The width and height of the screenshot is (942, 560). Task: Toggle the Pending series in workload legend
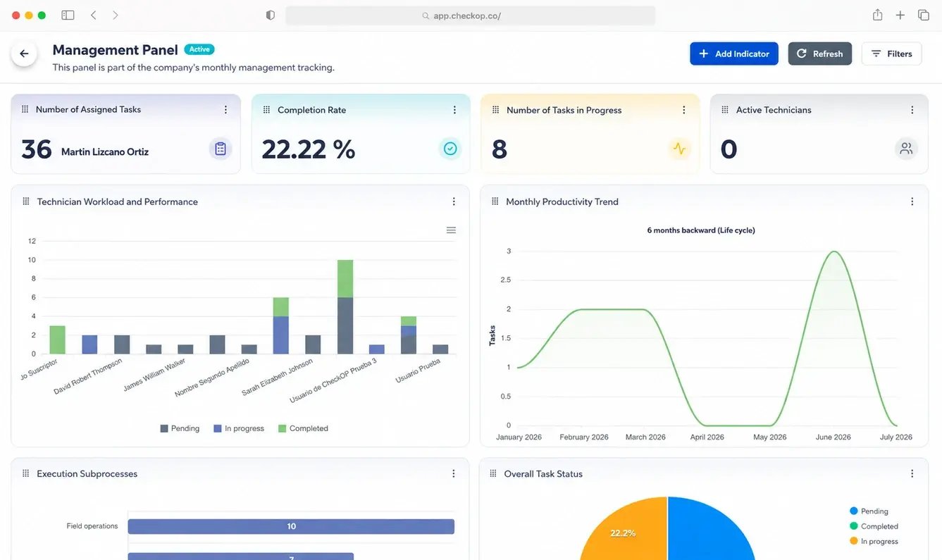(x=180, y=428)
